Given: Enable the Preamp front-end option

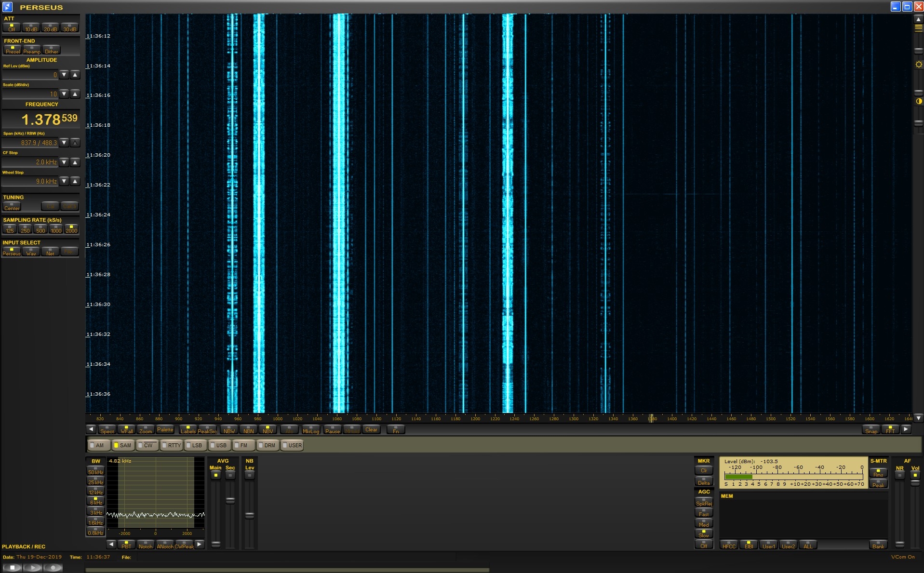Looking at the screenshot, I should [x=32, y=50].
